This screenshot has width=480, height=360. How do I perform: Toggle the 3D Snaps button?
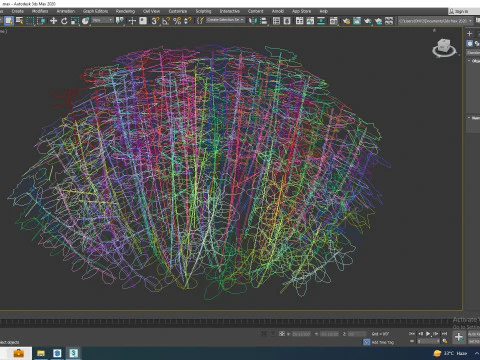pyautogui.click(x=155, y=21)
